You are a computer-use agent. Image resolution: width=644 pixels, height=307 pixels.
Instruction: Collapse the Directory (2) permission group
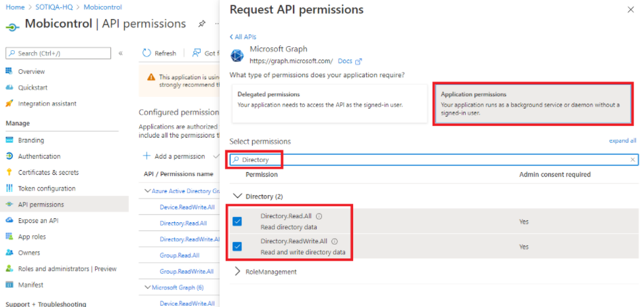[x=237, y=197]
